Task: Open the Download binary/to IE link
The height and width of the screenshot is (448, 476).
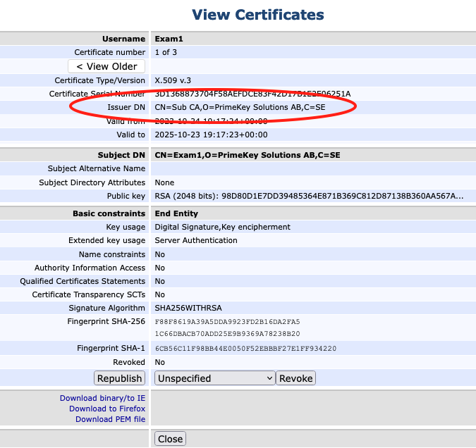Action: tap(102, 398)
